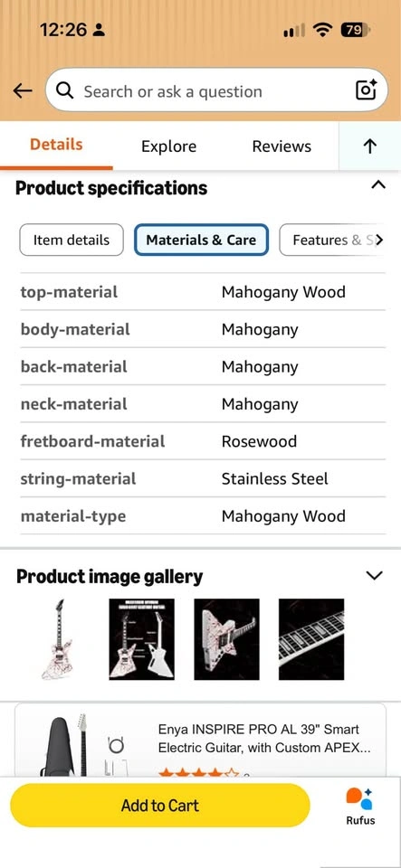Viewport: 401px width, 868px height.
Task: Expand the Product image gallery section
Action: tap(375, 576)
